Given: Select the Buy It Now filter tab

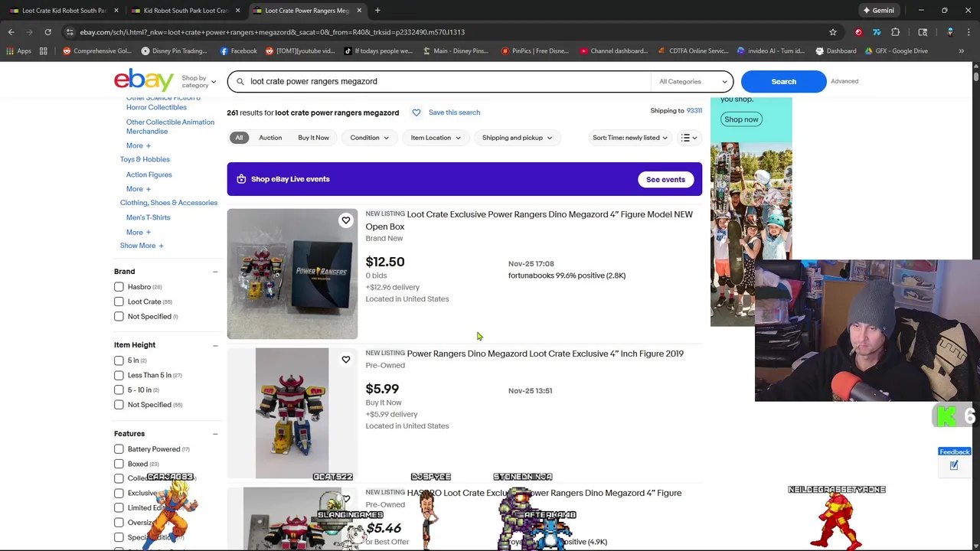Looking at the screenshot, I should point(313,138).
